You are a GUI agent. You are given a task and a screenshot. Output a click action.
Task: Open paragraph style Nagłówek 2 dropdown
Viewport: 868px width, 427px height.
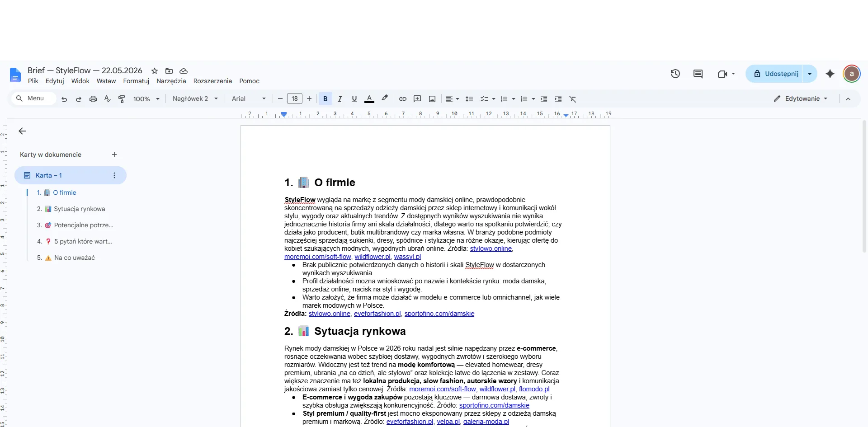pyautogui.click(x=195, y=99)
